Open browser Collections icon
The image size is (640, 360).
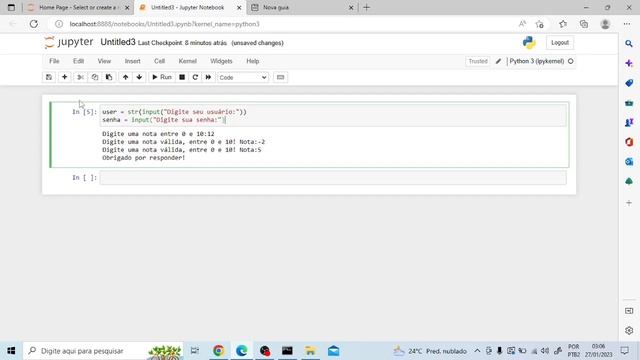click(x=584, y=24)
